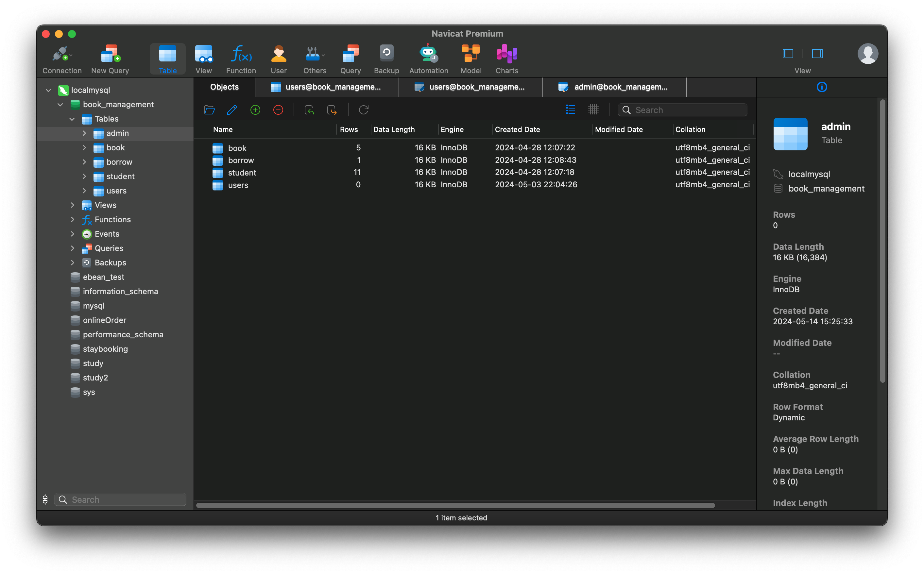
Task: Expand the users table in the sidebar
Action: click(84, 191)
